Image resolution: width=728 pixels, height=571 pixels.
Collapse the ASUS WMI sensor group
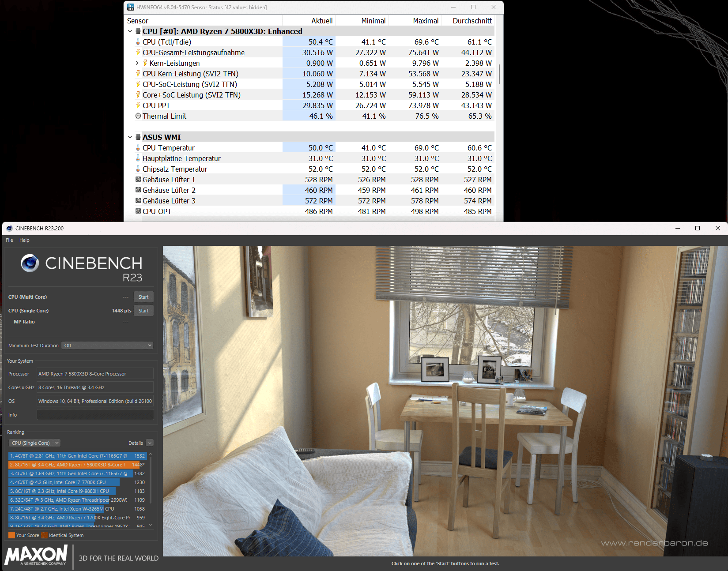[130, 137]
